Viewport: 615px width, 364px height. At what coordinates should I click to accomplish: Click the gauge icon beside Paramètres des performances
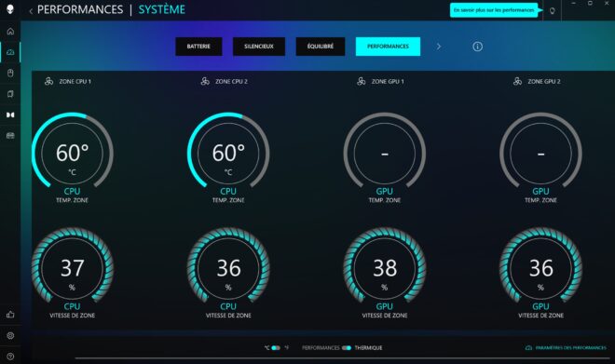click(x=528, y=347)
